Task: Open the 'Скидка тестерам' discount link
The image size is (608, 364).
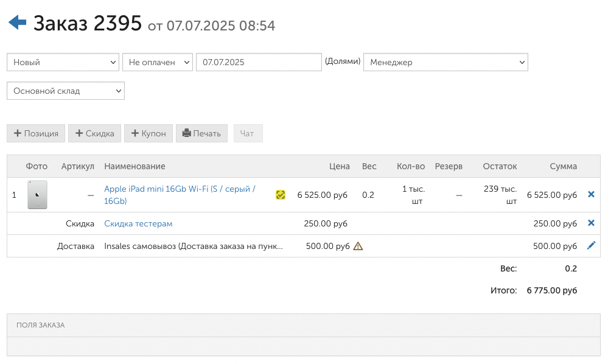Action: point(138,223)
